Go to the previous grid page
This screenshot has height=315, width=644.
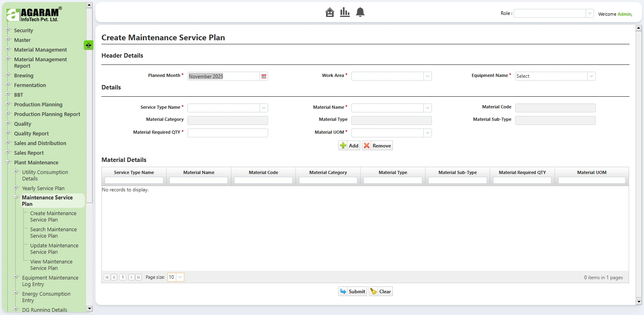click(114, 277)
